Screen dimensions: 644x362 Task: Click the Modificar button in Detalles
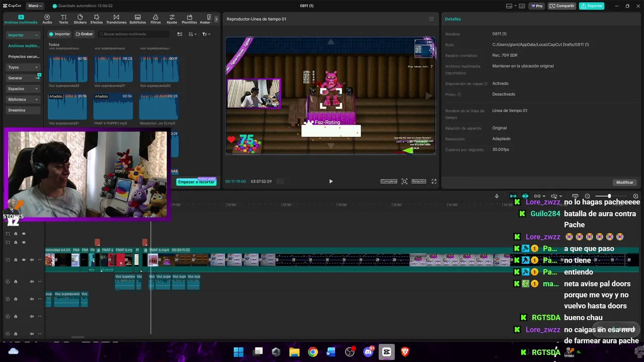pos(625,183)
